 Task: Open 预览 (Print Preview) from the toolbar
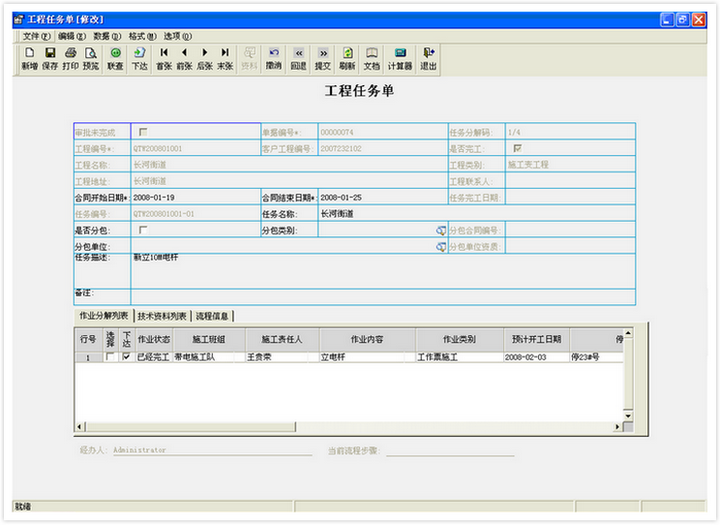[90, 59]
